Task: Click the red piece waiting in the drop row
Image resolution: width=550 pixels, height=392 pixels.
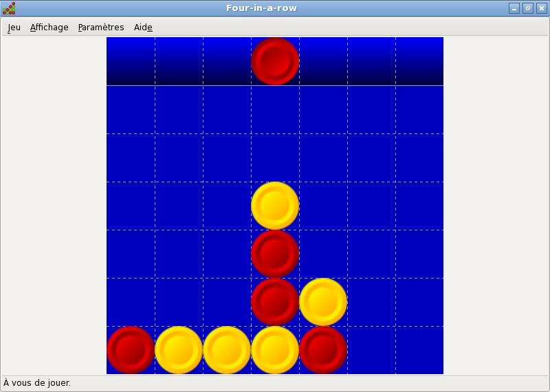Action: pos(275,61)
